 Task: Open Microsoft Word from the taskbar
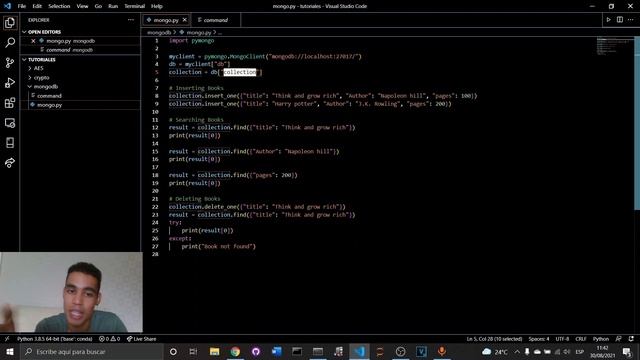click(277, 351)
